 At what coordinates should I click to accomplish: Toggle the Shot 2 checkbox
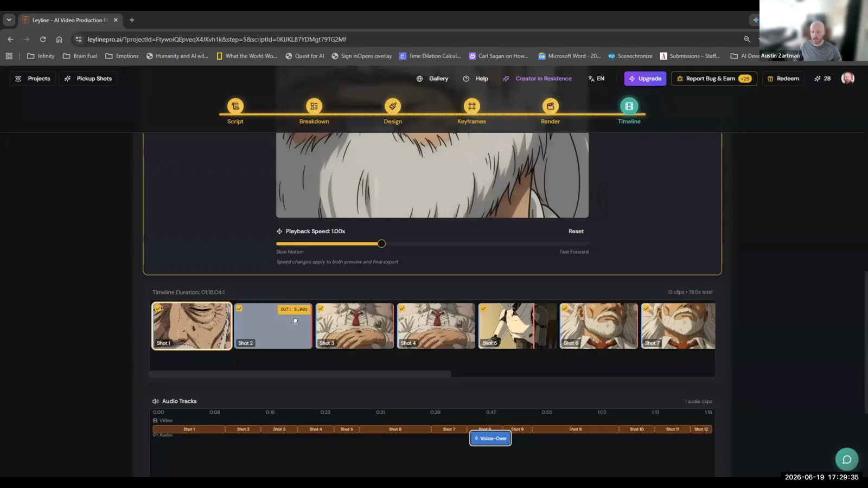tap(239, 308)
